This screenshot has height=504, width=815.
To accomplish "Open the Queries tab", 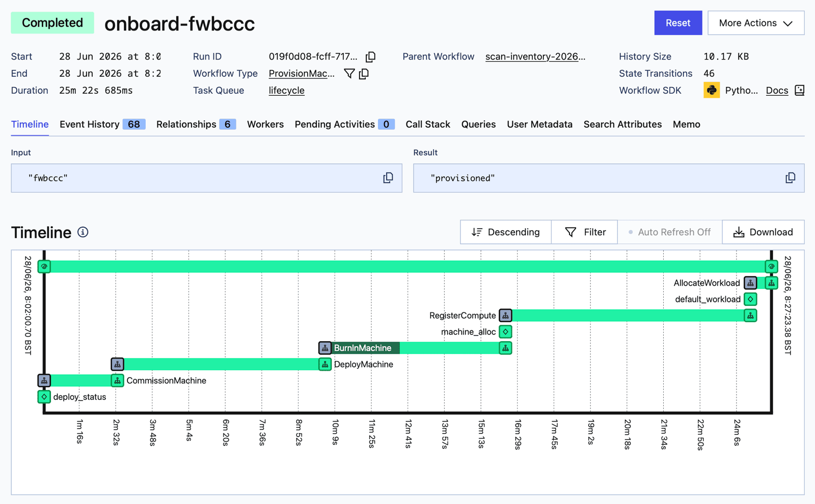I will click(478, 124).
